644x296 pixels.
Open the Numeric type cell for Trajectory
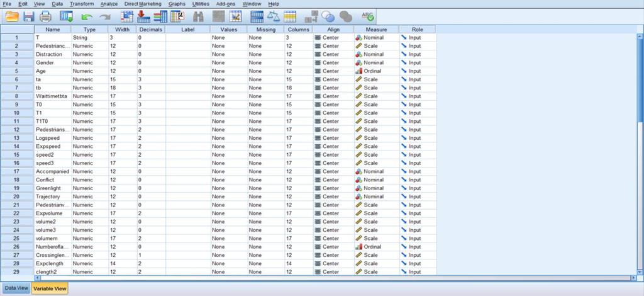coord(89,196)
